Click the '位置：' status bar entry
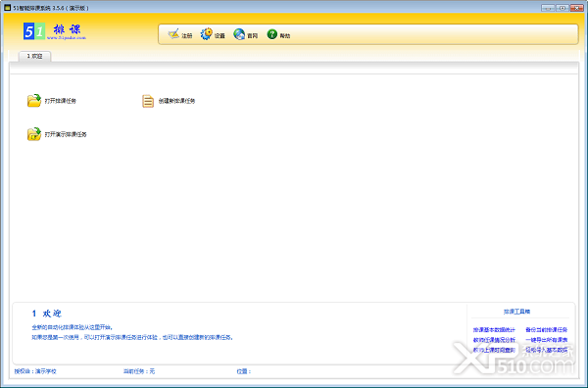 click(244, 371)
